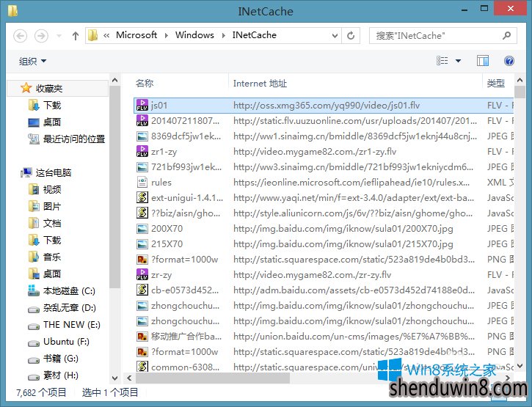Click the search magnifier icon
Image resolution: width=532 pixels, height=407 pixels.
(x=507, y=35)
